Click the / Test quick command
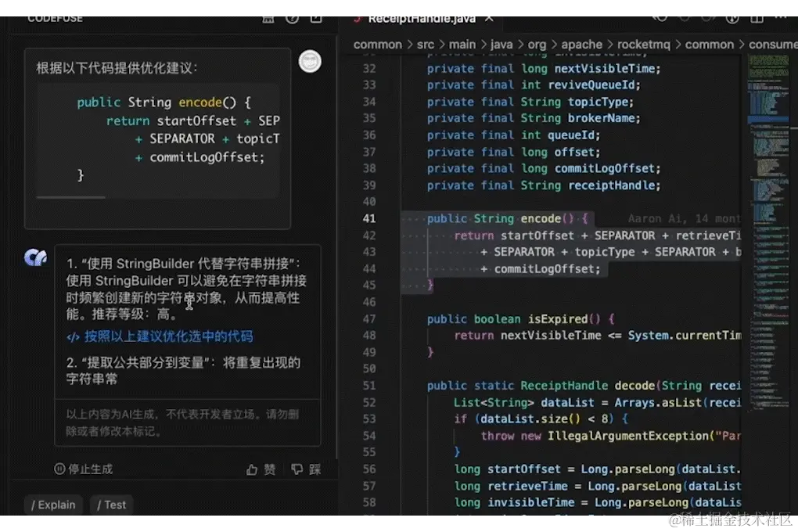The width and height of the screenshot is (798, 532). [111, 505]
